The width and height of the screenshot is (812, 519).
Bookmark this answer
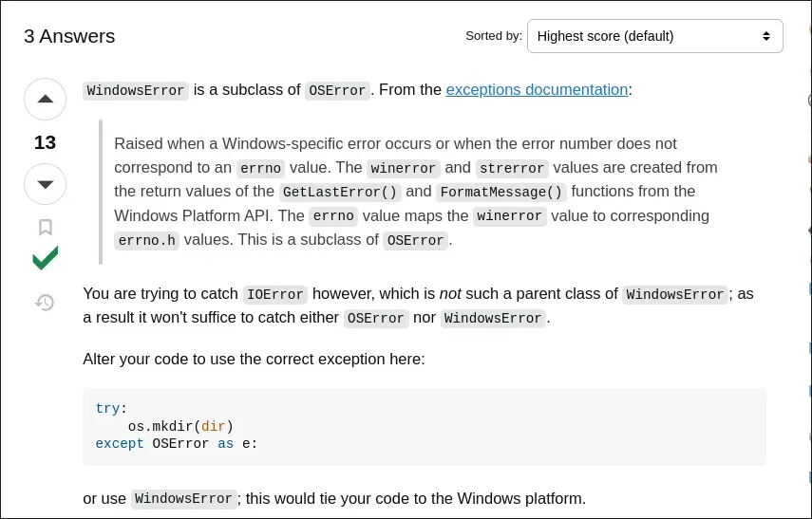(x=45, y=228)
